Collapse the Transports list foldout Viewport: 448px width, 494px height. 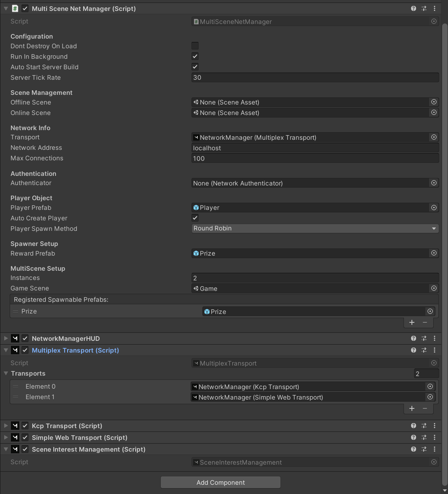pos(5,373)
